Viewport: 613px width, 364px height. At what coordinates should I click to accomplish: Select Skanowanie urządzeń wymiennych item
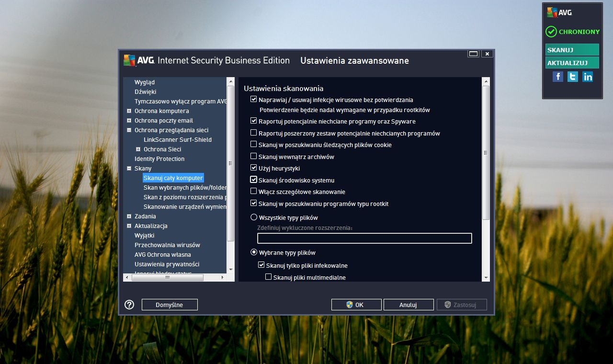pos(185,207)
